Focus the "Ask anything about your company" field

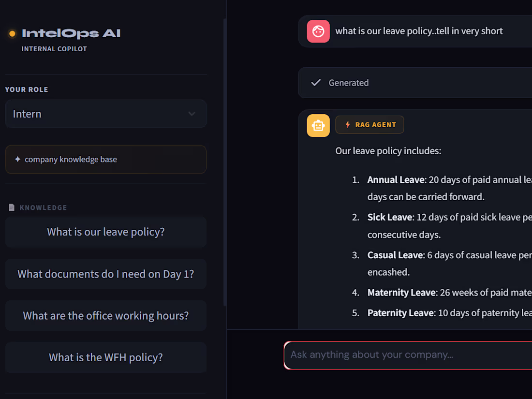tap(408, 355)
